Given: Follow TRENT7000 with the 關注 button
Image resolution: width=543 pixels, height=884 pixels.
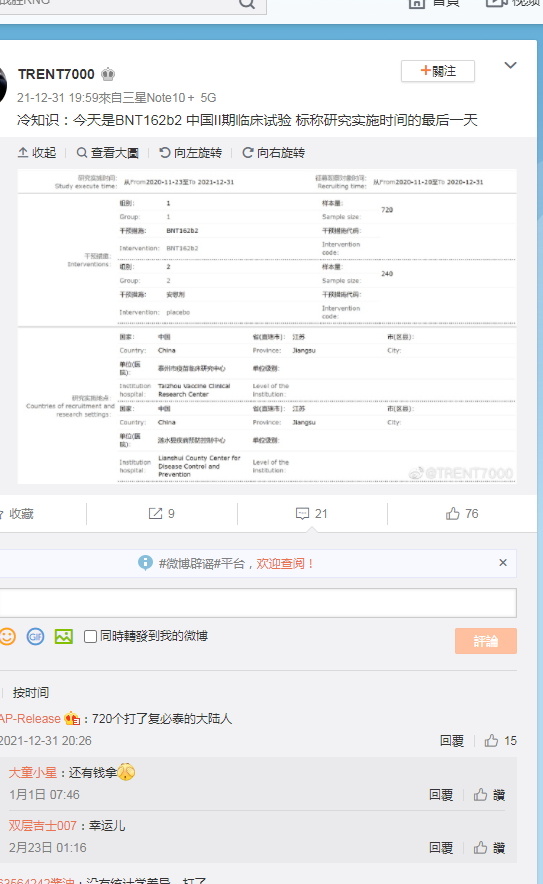Looking at the screenshot, I should point(438,71).
